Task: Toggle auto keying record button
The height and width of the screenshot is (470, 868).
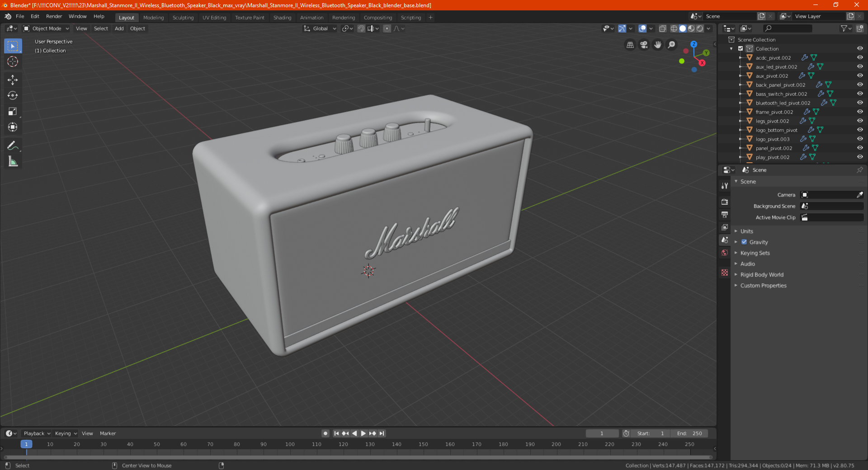Action: click(325, 433)
